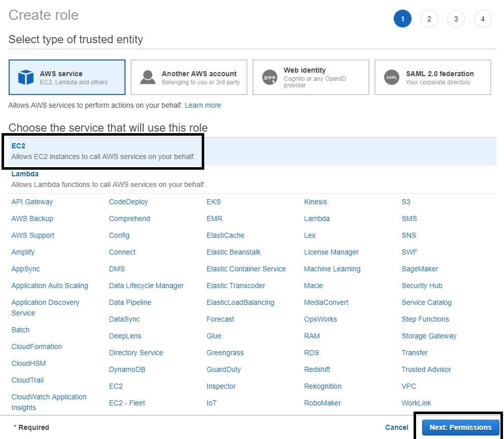The image size is (504, 439).
Task: Select CloudHSM service
Action: 28,363
